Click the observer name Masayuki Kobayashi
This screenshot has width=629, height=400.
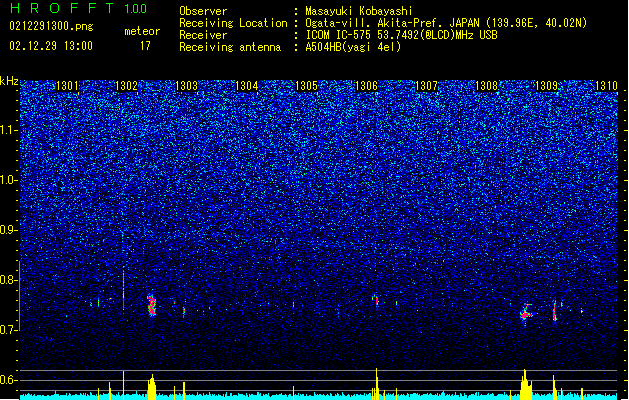pyautogui.click(x=359, y=11)
